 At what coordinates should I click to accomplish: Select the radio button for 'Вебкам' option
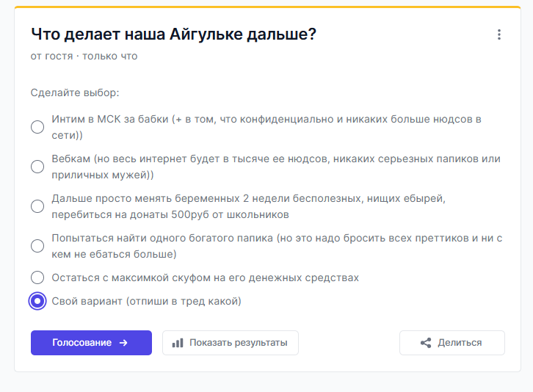point(37,167)
